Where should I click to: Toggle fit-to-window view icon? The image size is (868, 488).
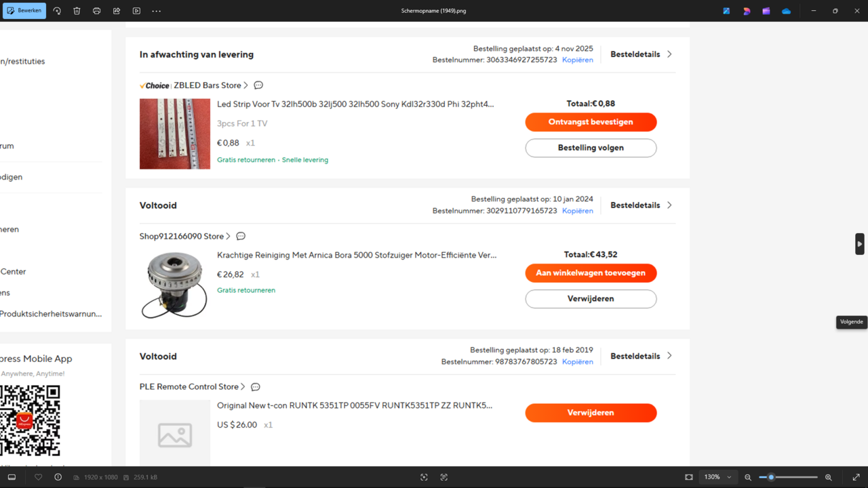[689, 477]
